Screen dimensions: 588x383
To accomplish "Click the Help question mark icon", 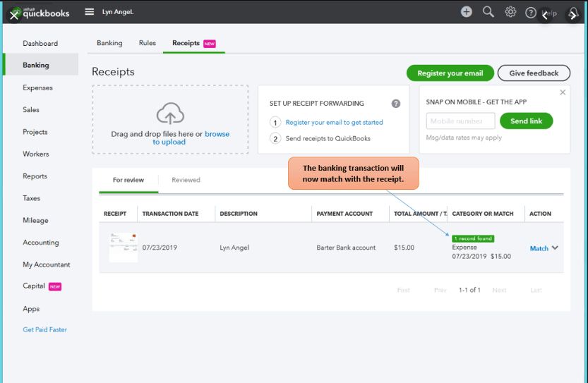I will [x=530, y=13].
